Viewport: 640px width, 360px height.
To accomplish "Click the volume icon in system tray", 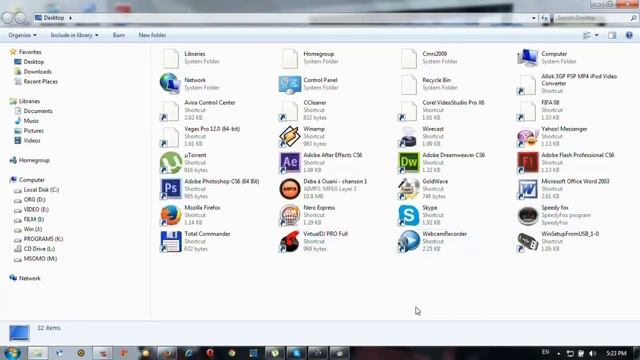I will [592, 353].
